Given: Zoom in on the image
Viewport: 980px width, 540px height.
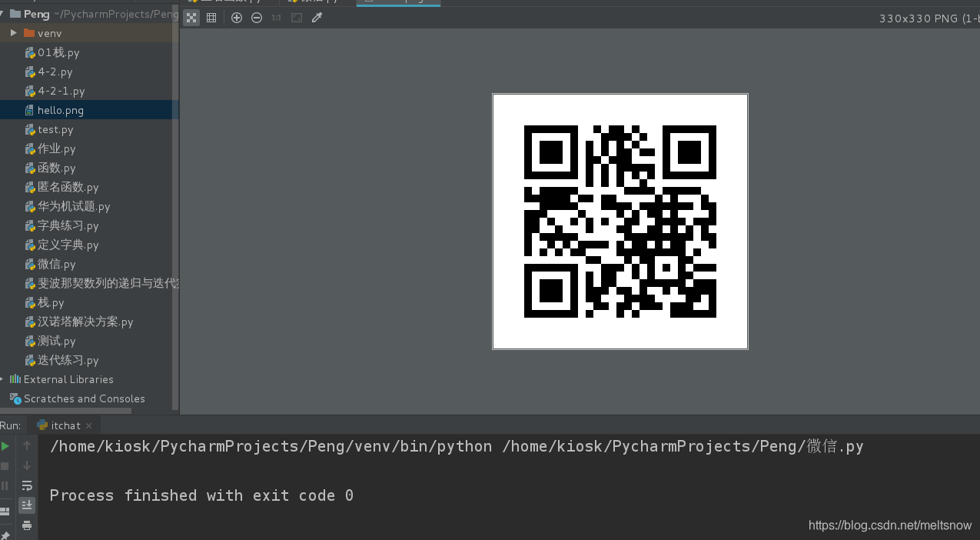Looking at the screenshot, I should pos(237,18).
